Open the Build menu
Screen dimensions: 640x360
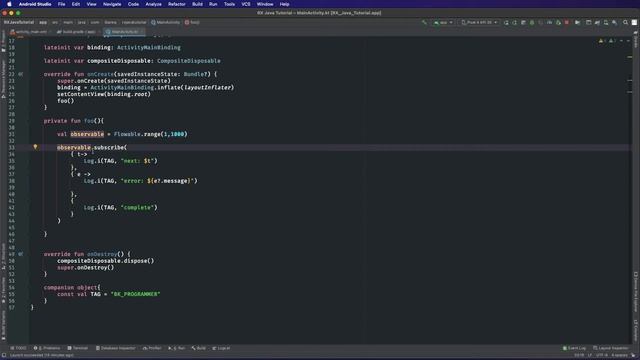(197, 4)
